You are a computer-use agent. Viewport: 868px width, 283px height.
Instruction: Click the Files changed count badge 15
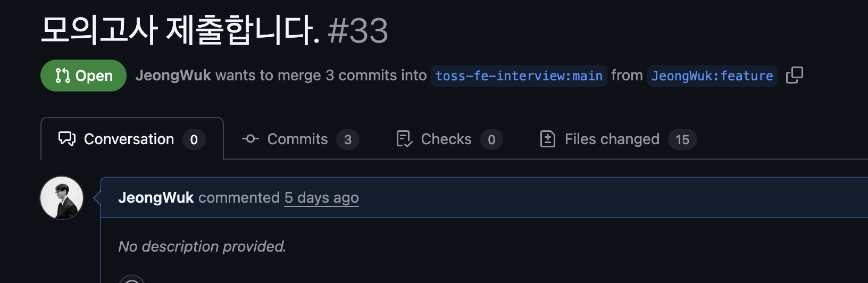click(682, 139)
